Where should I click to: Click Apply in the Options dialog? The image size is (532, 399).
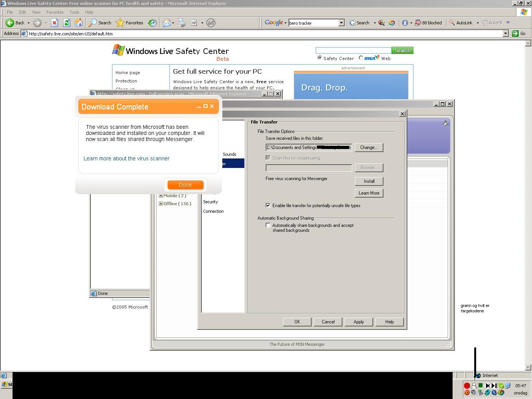coord(359,322)
